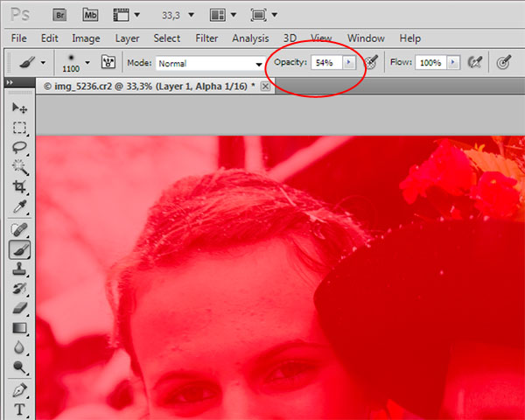Open the Help menu

click(x=409, y=38)
